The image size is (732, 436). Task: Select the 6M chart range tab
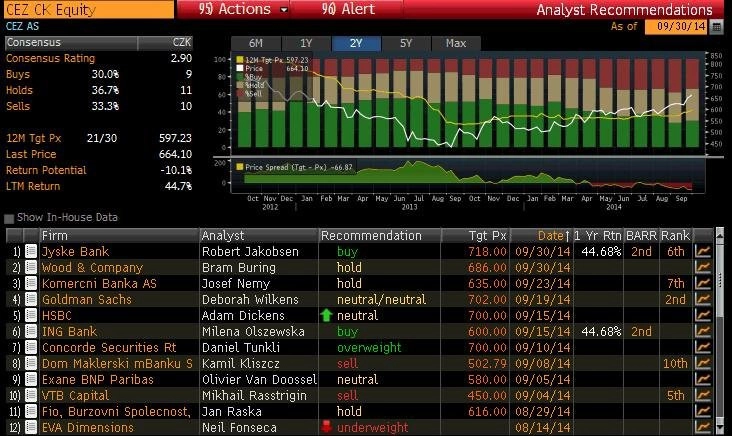256,43
